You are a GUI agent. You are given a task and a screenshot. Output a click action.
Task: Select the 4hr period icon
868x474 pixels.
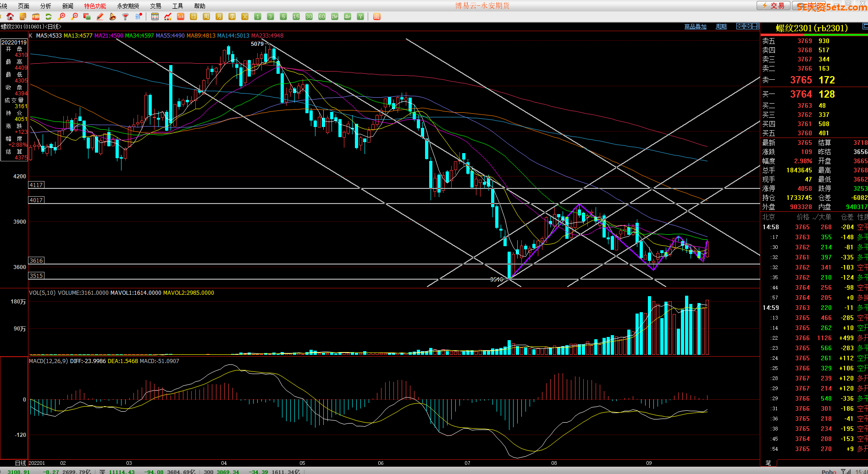click(x=348, y=17)
